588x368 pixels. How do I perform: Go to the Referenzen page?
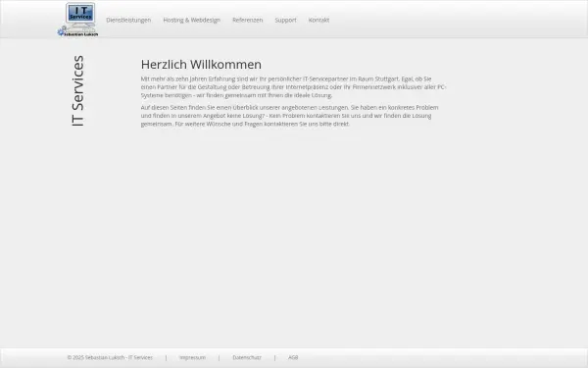[x=248, y=20]
